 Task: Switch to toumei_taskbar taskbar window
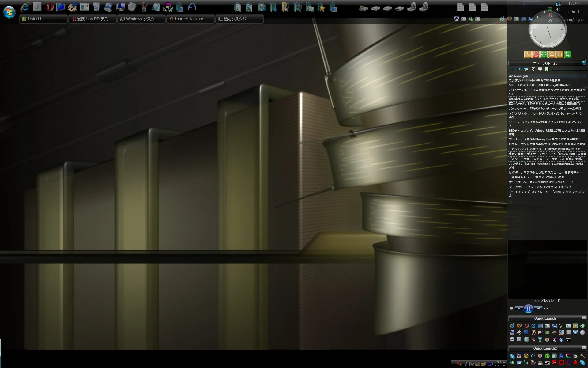point(190,19)
